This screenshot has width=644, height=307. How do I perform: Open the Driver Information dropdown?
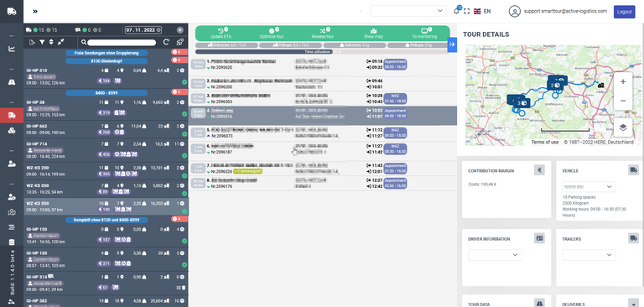pyautogui.click(x=495, y=255)
